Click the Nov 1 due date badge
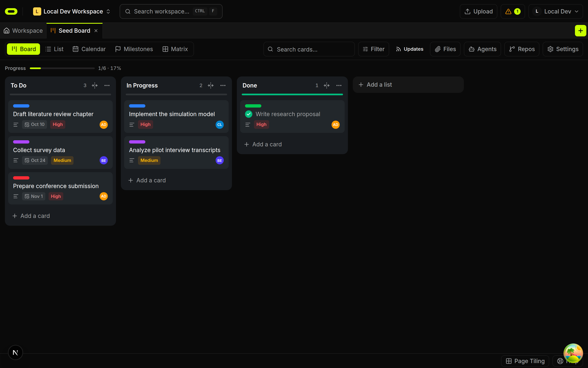This screenshot has height=368, width=588. pos(34,196)
